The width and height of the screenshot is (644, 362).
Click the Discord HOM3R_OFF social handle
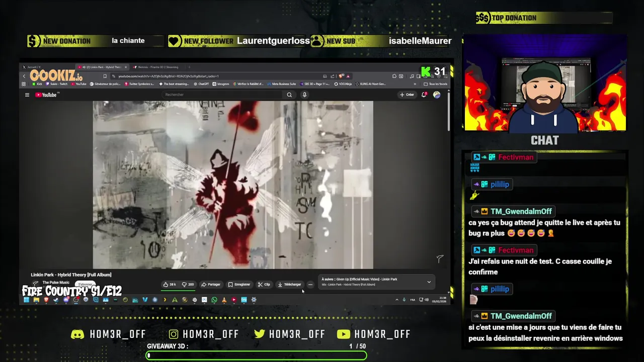pos(109,334)
